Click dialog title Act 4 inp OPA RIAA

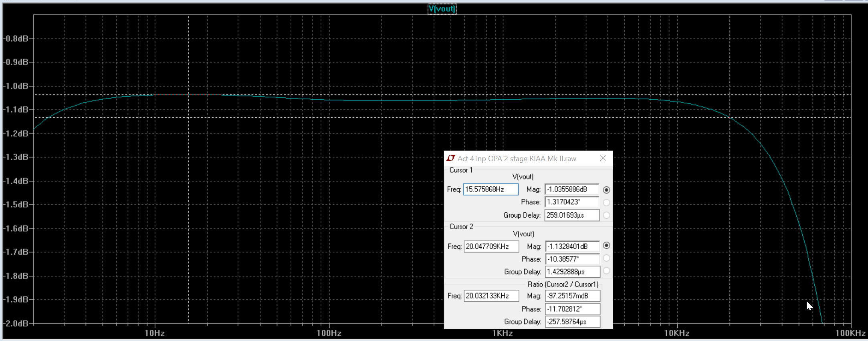coord(517,159)
